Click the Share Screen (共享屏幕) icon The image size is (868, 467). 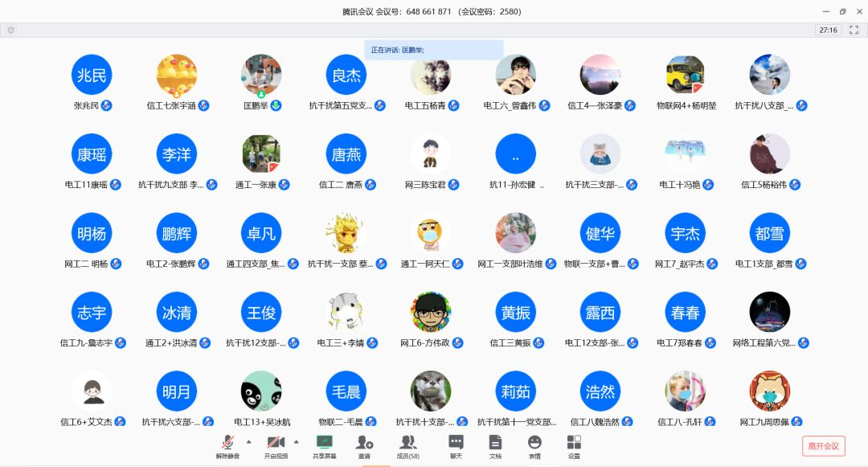point(325,444)
